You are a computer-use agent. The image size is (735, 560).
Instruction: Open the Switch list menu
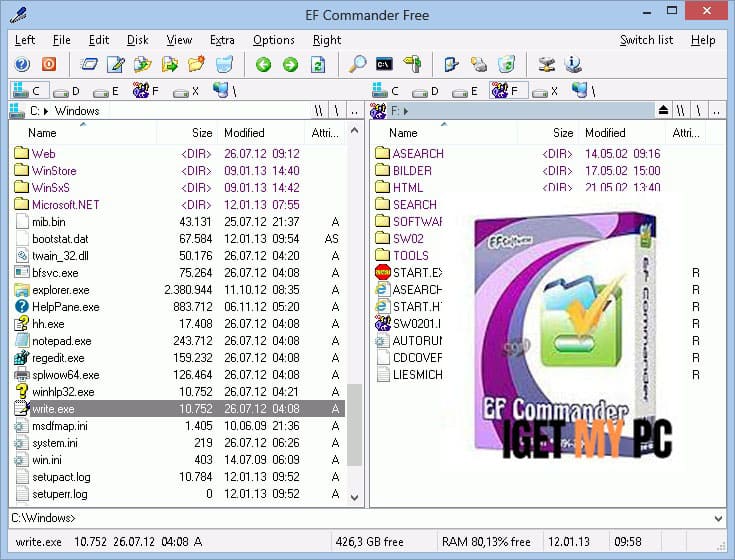coord(646,40)
